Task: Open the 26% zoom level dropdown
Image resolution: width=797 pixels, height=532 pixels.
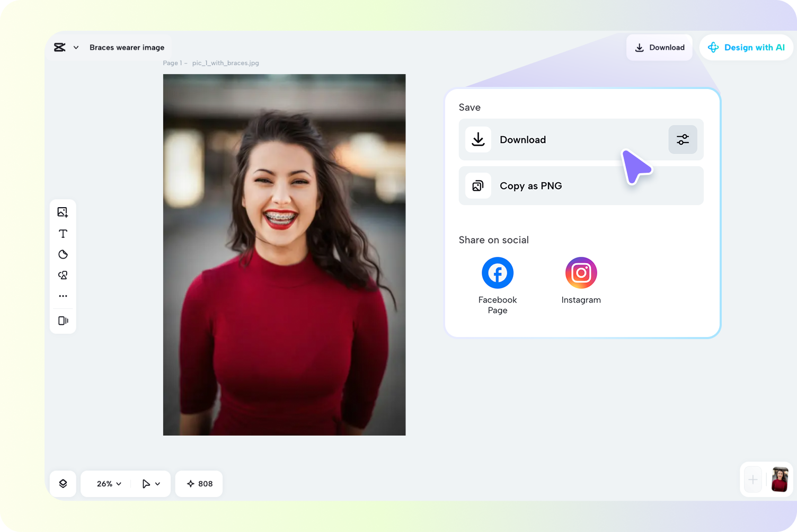Action: tap(109, 484)
